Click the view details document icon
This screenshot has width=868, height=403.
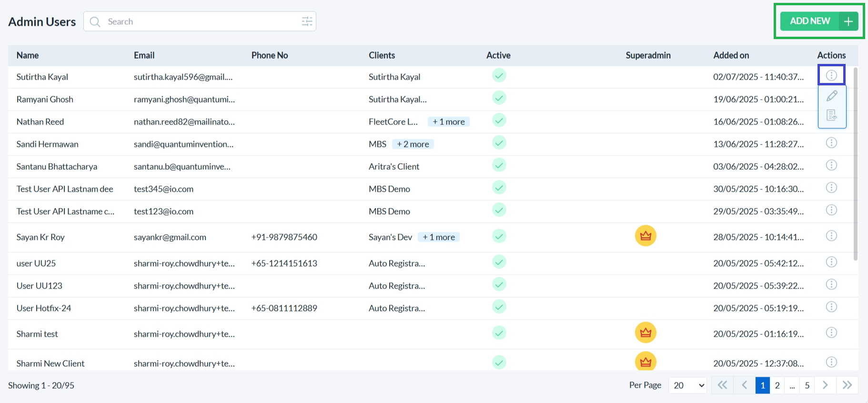[x=832, y=115]
